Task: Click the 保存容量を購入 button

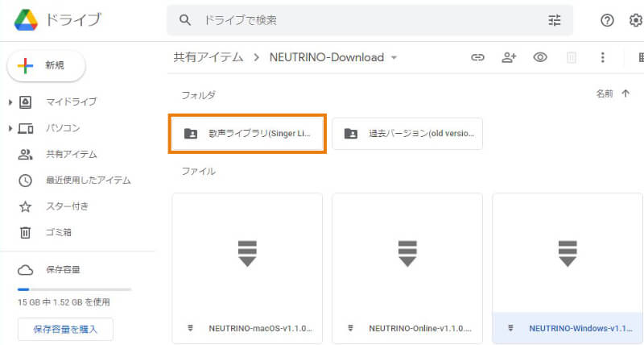Action: [65, 330]
